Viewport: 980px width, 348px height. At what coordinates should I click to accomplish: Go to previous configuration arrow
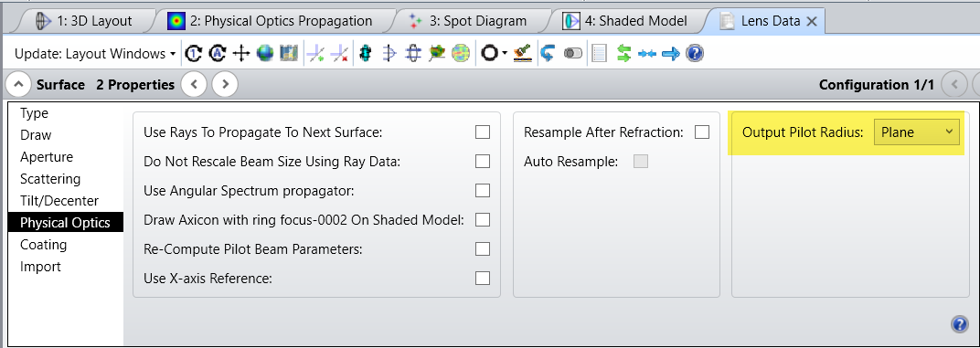(953, 84)
